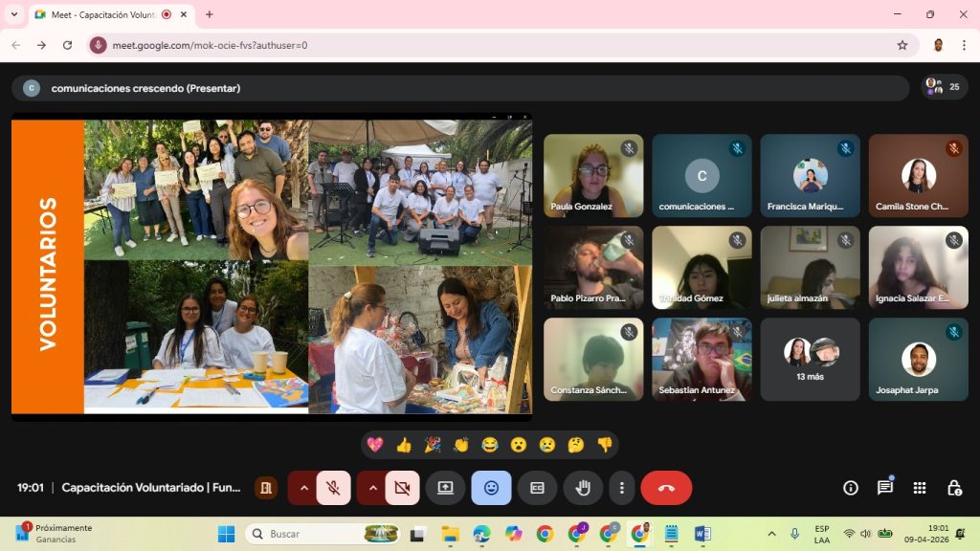Expand the audio settings chevron
Image resolution: width=980 pixels, height=551 pixels.
pos(304,488)
